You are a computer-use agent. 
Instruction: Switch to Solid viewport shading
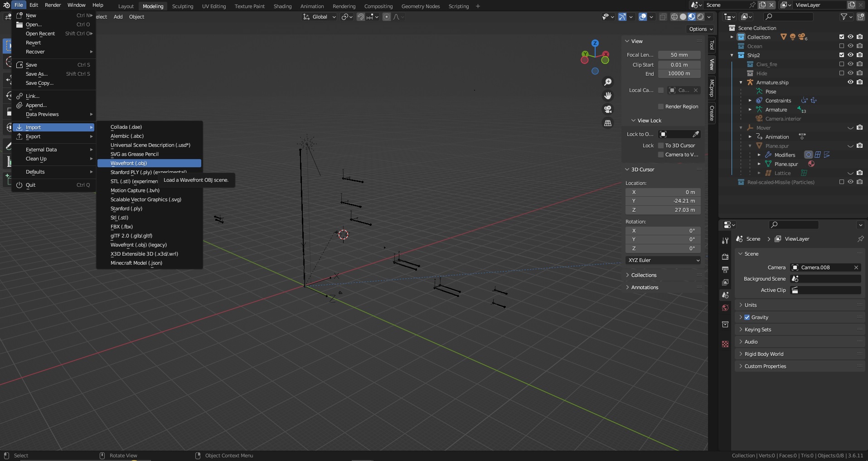tap(683, 17)
